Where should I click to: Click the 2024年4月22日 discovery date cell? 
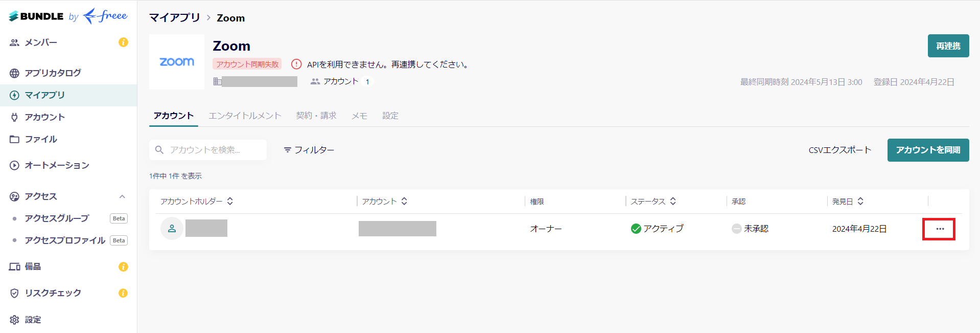click(x=859, y=229)
